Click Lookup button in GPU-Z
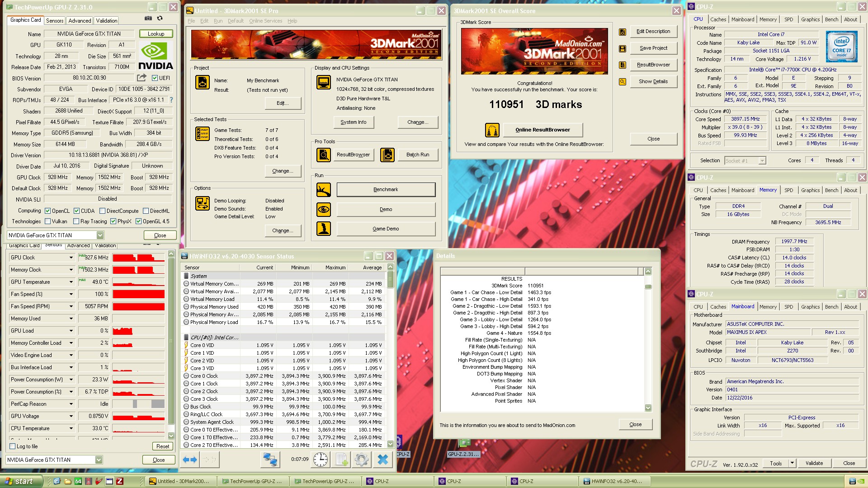This screenshot has width=868, height=488. [156, 34]
